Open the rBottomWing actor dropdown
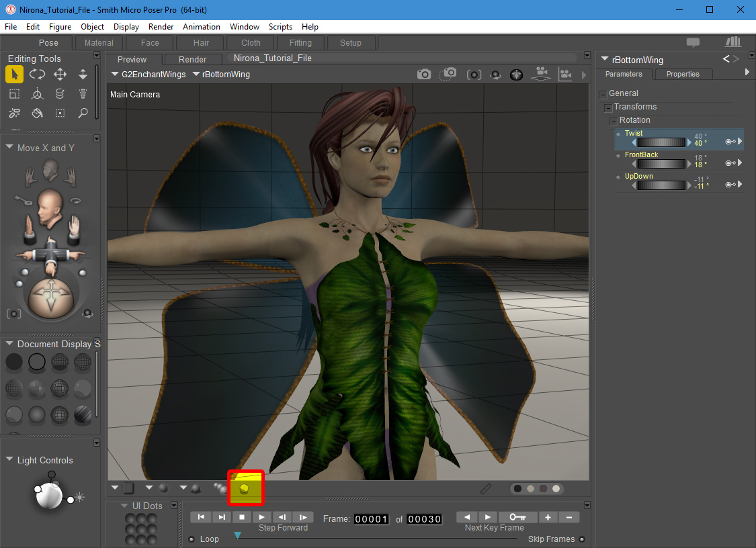756x548 pixels. click(x=221, y=75)
